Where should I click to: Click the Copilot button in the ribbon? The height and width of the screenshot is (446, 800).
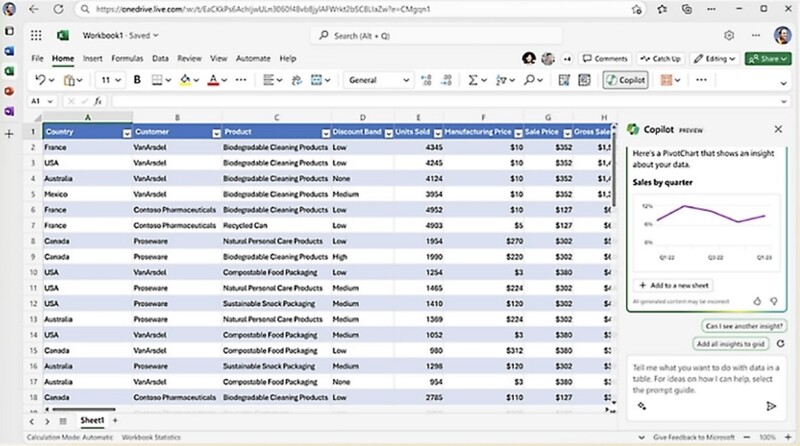(626, 80)
